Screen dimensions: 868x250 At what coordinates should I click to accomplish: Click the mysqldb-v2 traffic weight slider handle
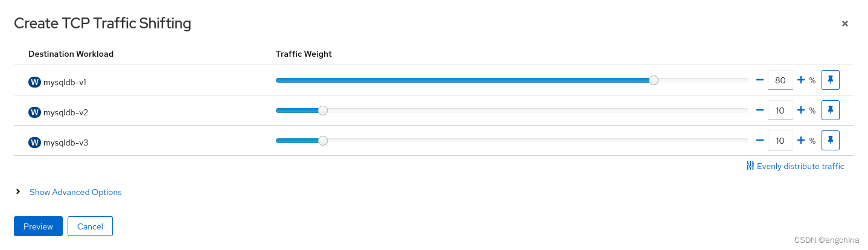[323, 110]
